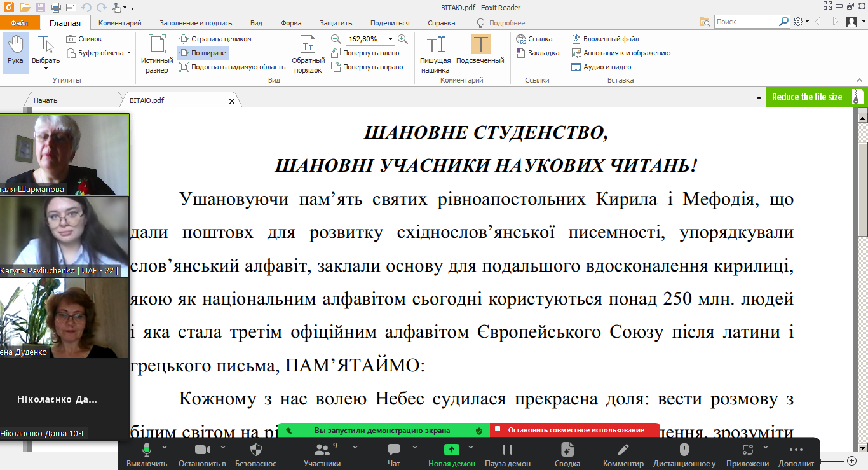Click Пауза демонстрации in Zoom
The height and width of the screenshot is (470, 868).
pos(508,455)
